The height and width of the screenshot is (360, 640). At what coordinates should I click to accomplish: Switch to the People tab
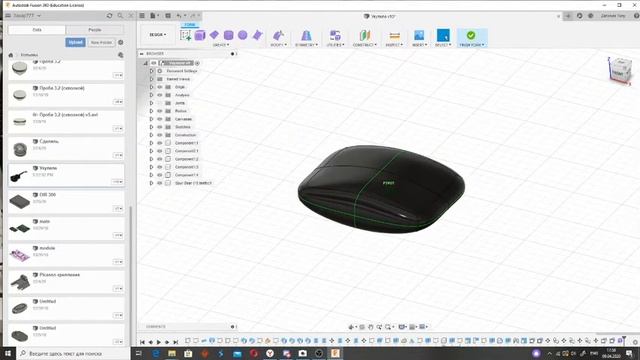point(95,30)
